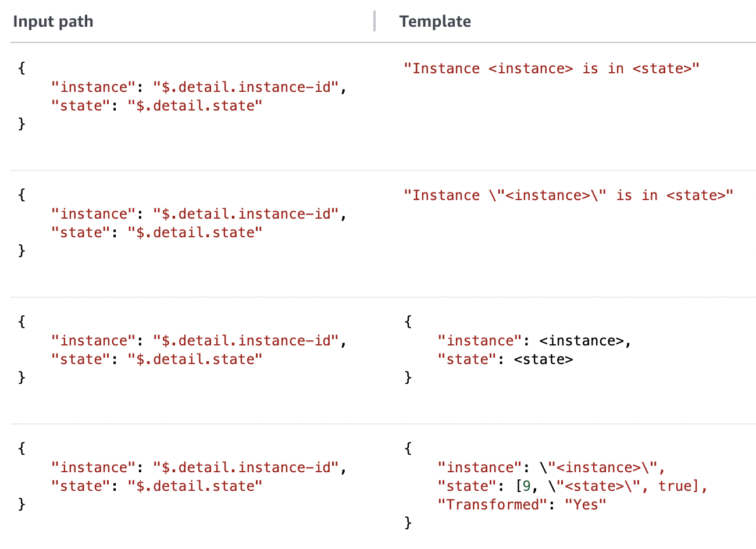Click the \"<instance>\" value in the last template

click(602, 468)
